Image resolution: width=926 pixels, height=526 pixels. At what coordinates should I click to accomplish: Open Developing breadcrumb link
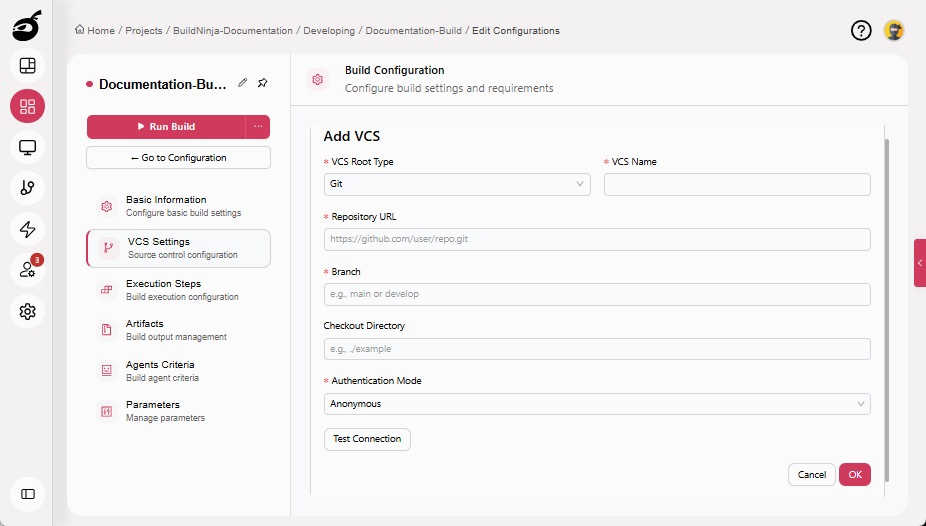pyautogui.click(x=329, y=31)
